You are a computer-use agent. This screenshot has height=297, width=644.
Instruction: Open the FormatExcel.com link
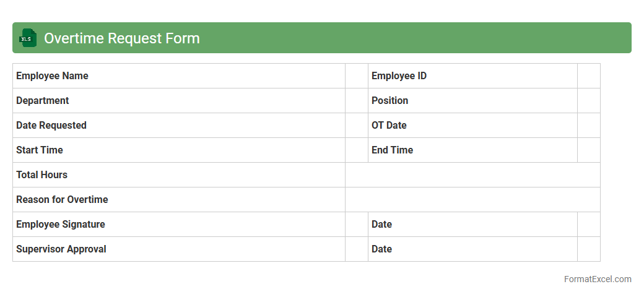[x=597, y=279]
